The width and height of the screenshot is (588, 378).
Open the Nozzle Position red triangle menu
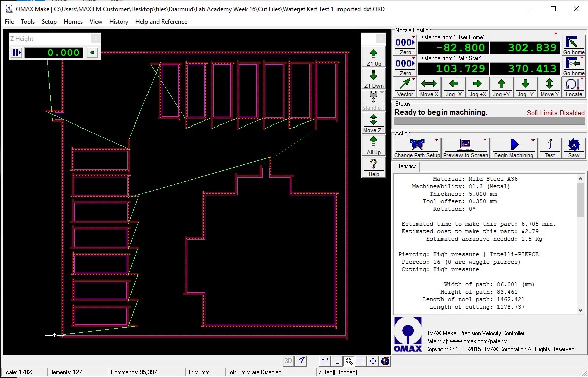point(556,34)
